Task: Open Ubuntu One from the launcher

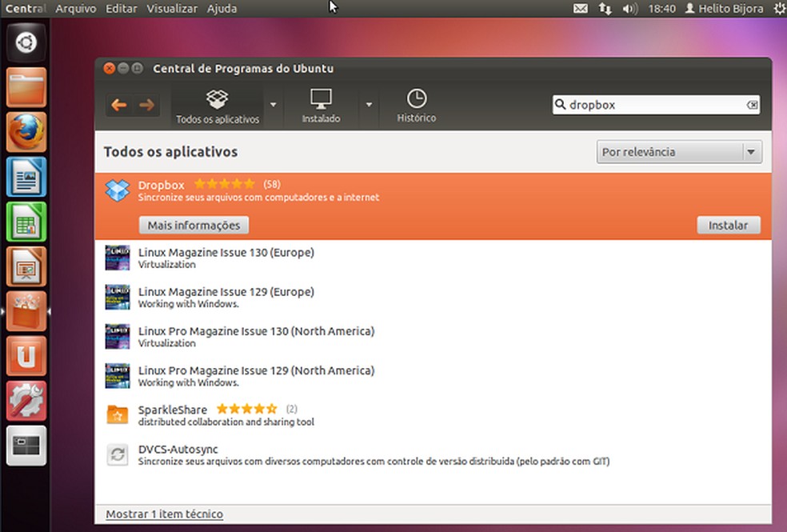Action: pyautogui.click(x=26, y=356)
